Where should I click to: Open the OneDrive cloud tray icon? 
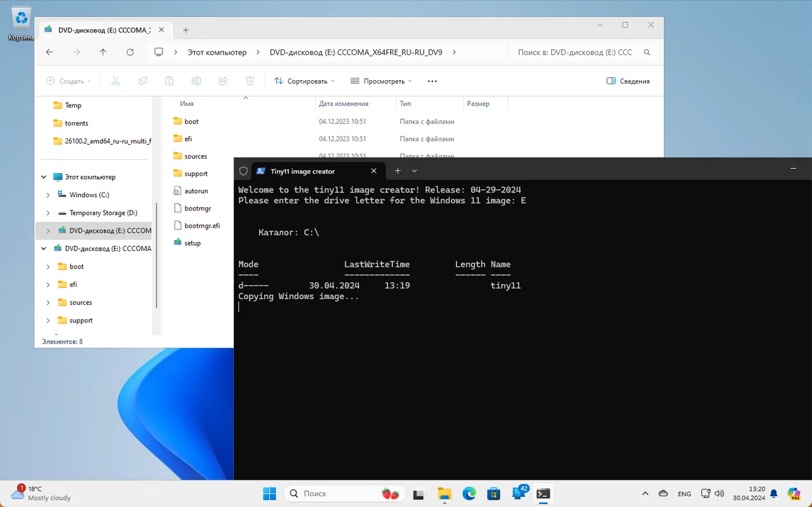pyautogui.click(x=663, y=493)
